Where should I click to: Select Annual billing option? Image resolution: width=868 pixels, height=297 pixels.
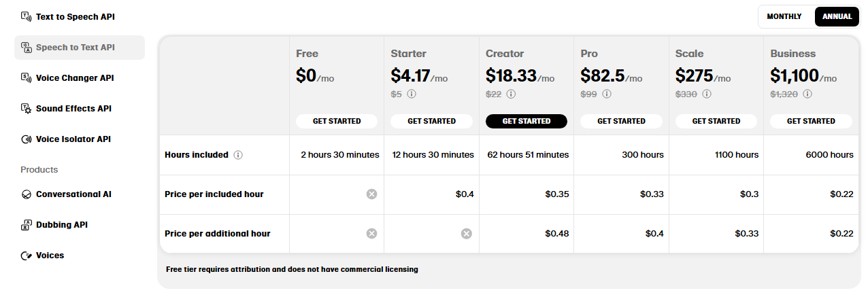tap(837, 16)
